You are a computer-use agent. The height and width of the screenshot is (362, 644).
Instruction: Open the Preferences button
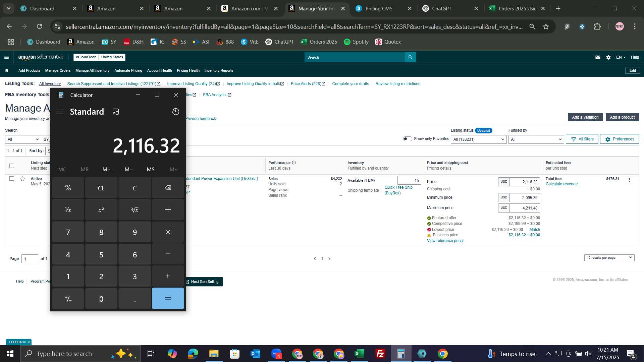click(620, 139)
